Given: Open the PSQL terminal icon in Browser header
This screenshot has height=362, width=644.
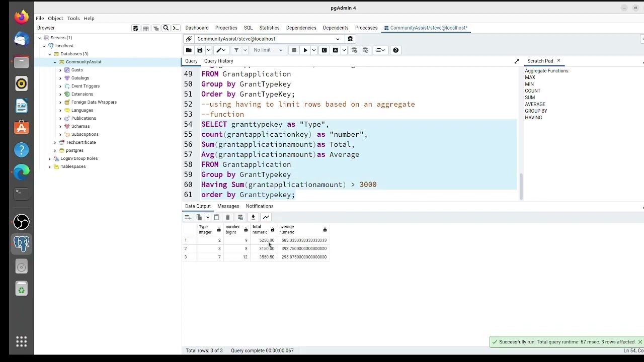Looking at the screenshot, I should pos(176,28).
